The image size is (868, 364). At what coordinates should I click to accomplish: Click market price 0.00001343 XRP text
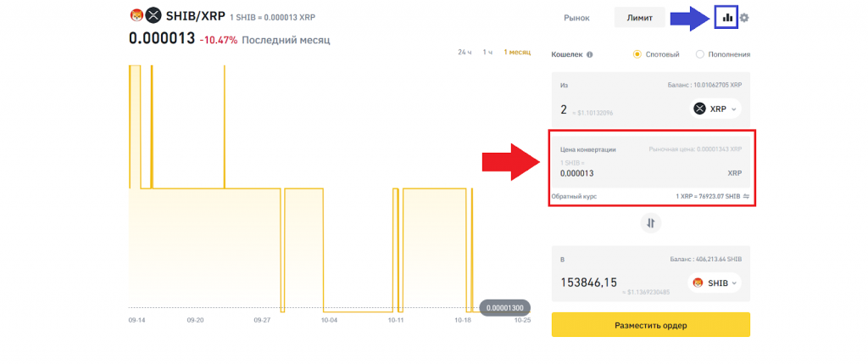coord(696,149)
